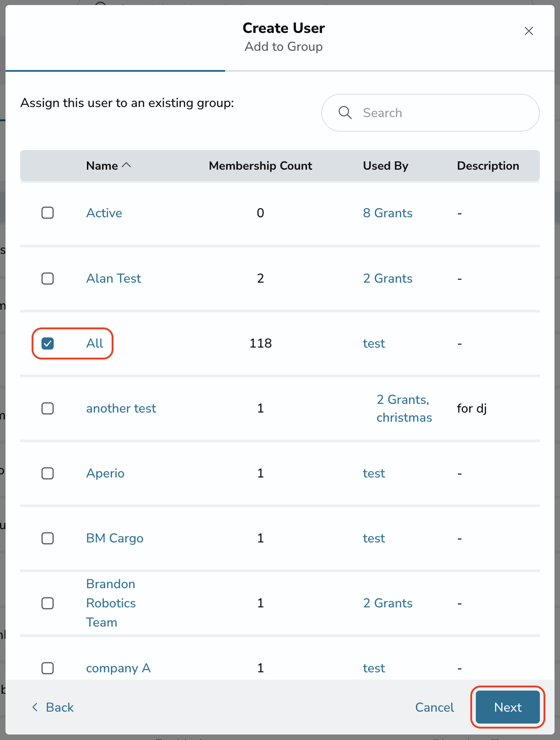Click the Back chevron icon
The width and height of the screenshot is (560, 740).
tap(35, 707)
